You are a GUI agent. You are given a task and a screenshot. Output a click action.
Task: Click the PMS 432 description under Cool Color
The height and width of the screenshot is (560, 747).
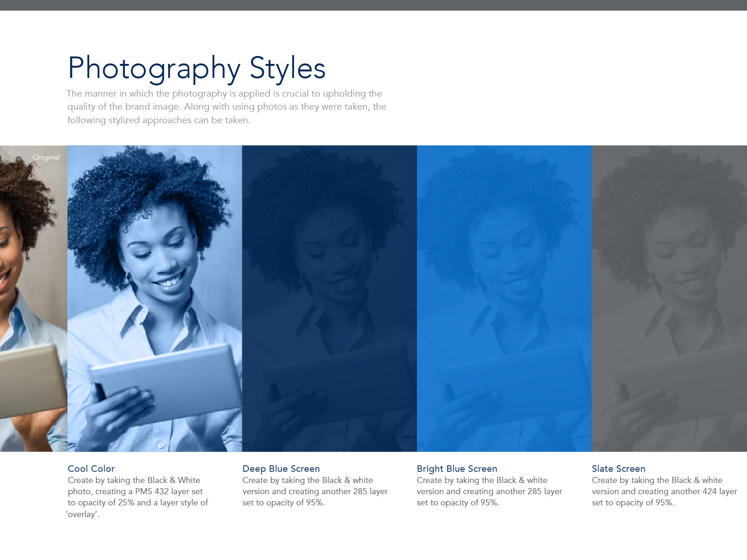pos(138,497)
